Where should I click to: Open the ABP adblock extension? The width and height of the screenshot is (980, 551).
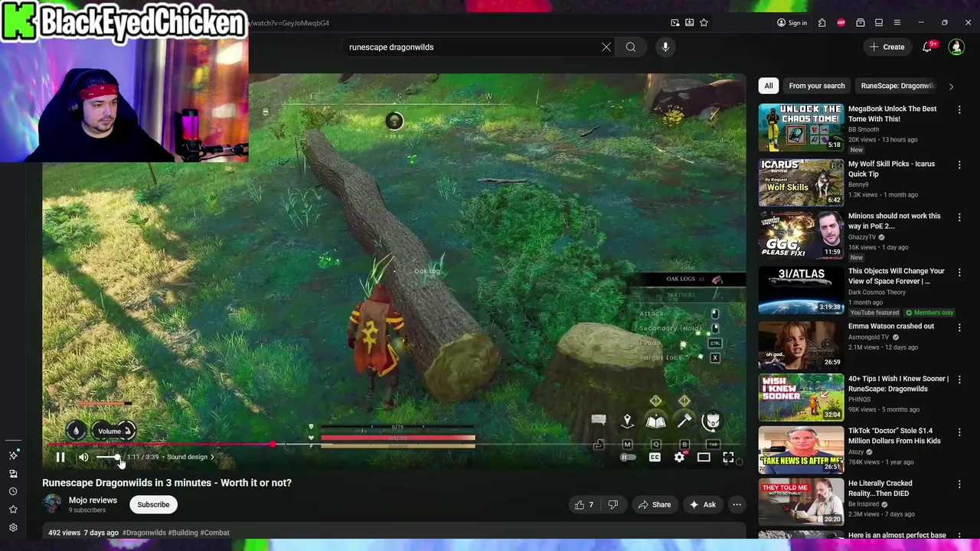pyautogui.click(x=841, y=23)
